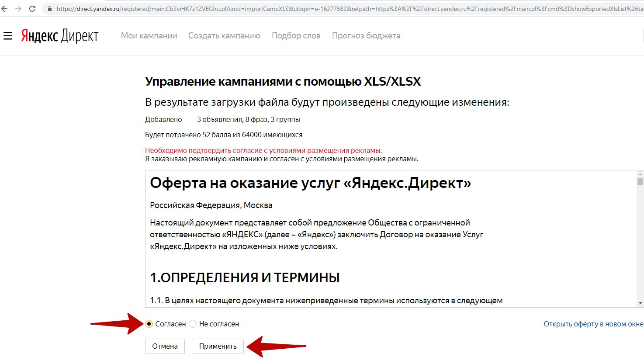Click the padlock icon in address bar
The width and height of the screenshot is (644, 364).
[x=49, y=9]
